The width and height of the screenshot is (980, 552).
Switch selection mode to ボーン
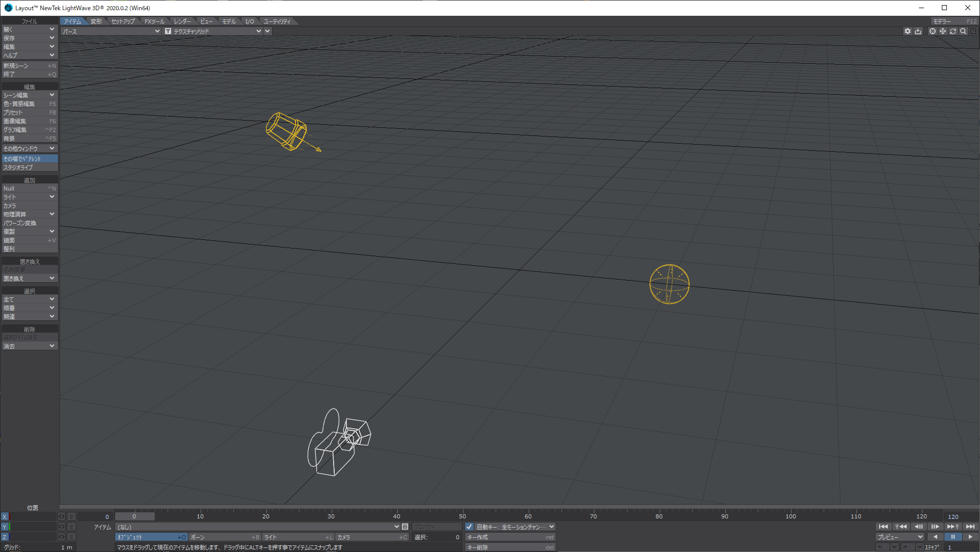point(225,537)
